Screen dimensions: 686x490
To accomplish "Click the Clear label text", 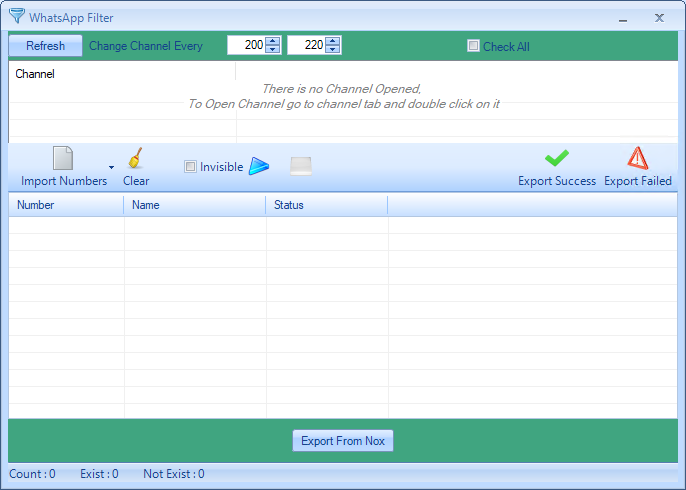I will click(x=136, y=181).
